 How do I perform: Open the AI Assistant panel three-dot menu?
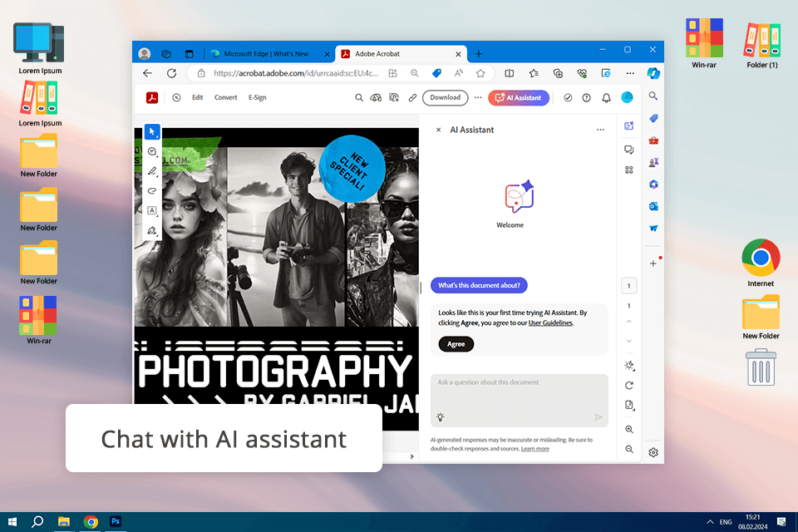tap(600, 130)
